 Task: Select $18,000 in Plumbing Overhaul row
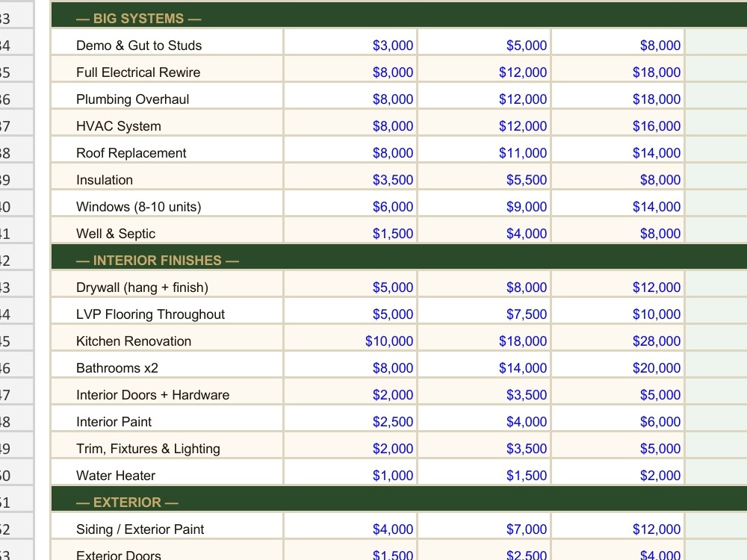point(619,96)
